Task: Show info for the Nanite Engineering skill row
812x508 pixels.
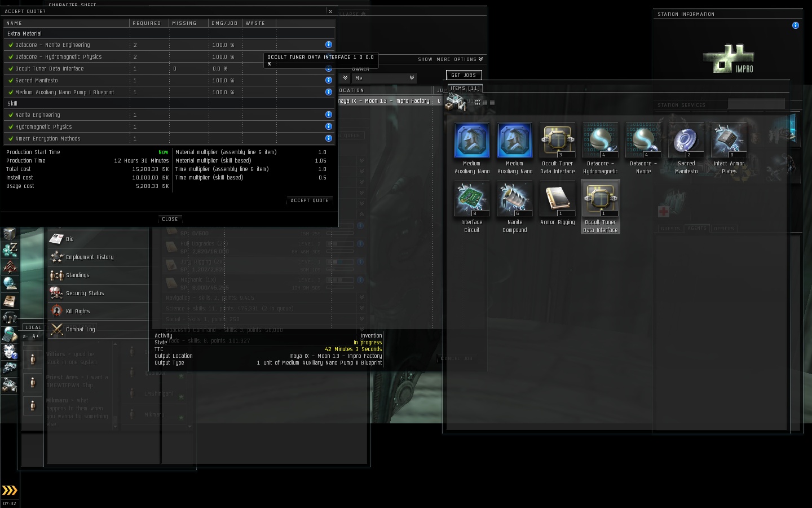Action: tap(329, 115)
